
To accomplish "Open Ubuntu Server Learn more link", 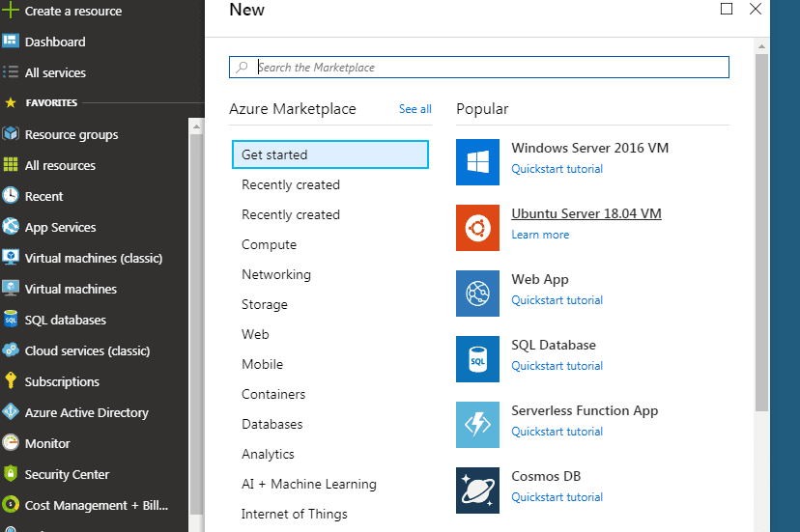I will [x=540, y=235].
